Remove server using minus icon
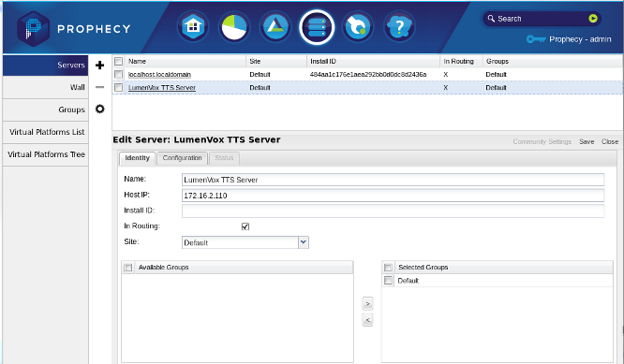 [x=100, y=87]
